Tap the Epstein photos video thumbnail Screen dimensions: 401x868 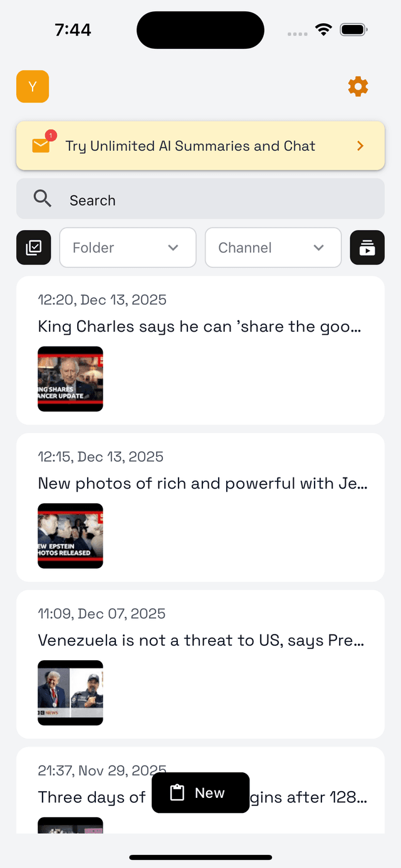[x=70, y=536]
